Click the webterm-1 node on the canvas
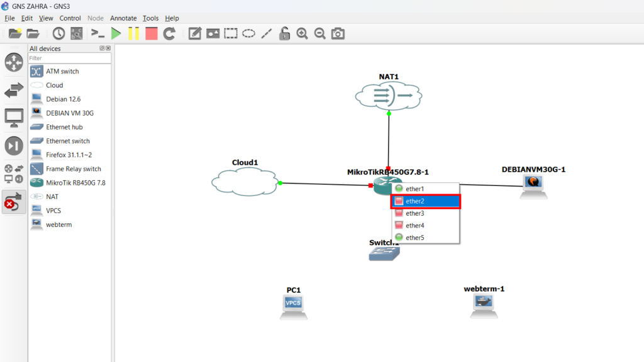Viewport: 644px width, 362px height. click(483, 305)
